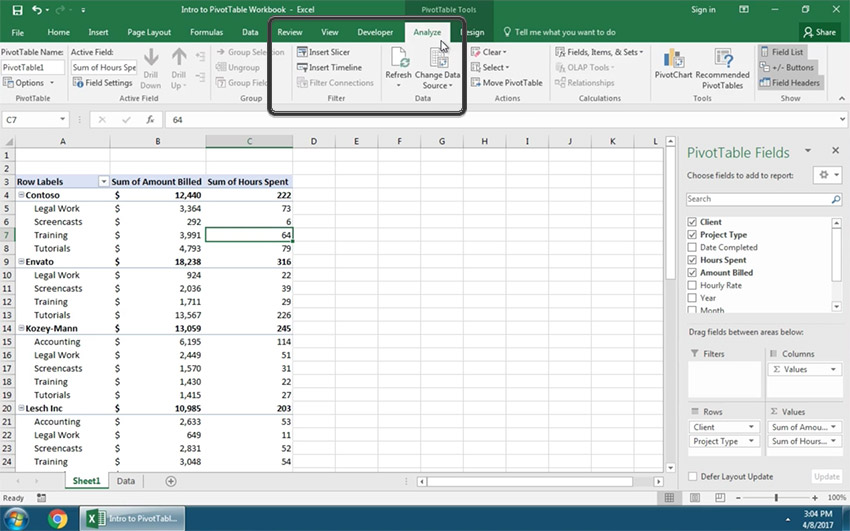This screenshot has height=531, width=850.
Task: Switch to Page Break Preview icon
Action: [x=720, y=497]
